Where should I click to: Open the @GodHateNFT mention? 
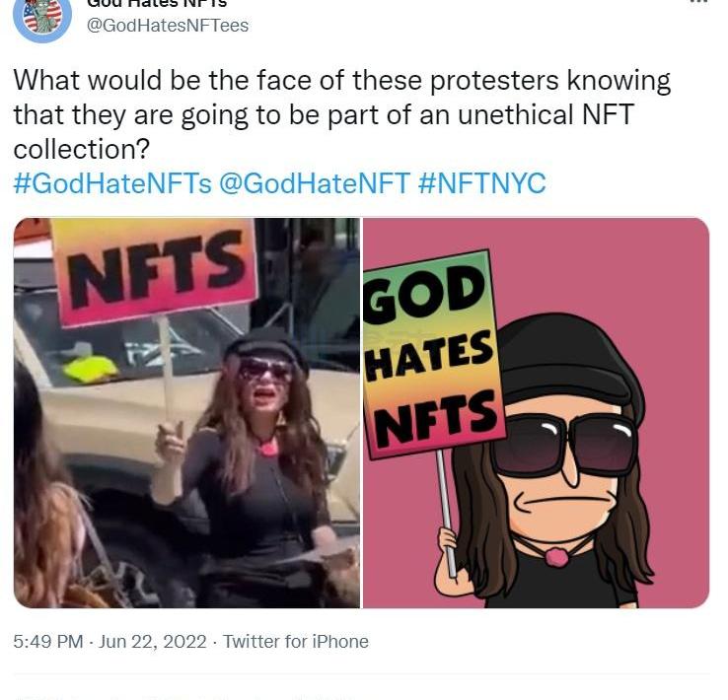(x=315, y=183)
